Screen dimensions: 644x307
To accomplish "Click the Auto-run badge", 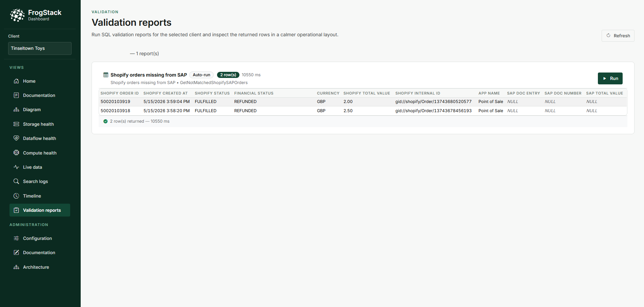I will (x=201, y=75).
